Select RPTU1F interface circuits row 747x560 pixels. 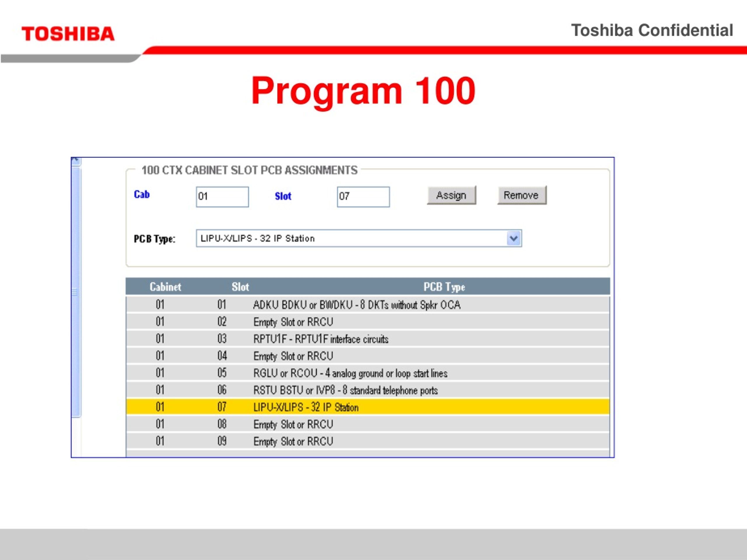(368, 339)
